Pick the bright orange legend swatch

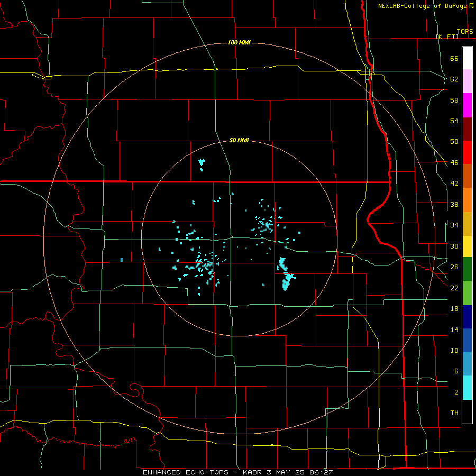[x=467, y=200]
